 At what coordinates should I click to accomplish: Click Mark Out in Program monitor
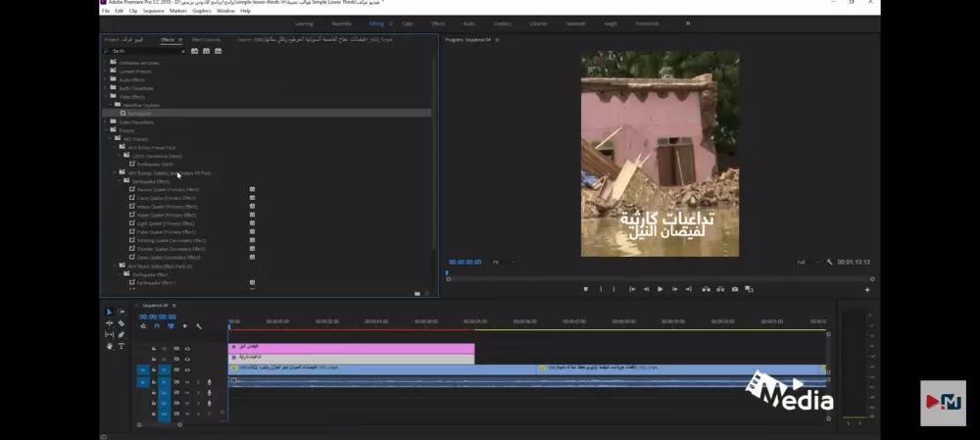[613, 289]
